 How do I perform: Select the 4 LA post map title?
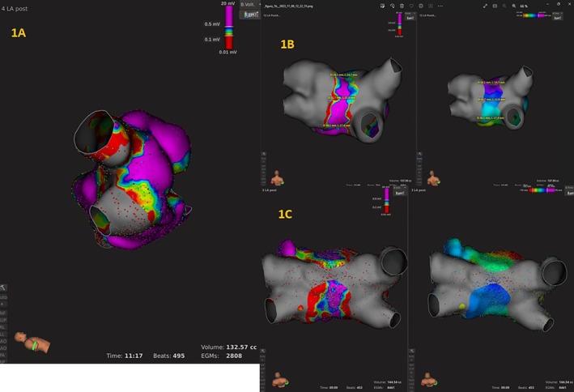tap(16, 8)
